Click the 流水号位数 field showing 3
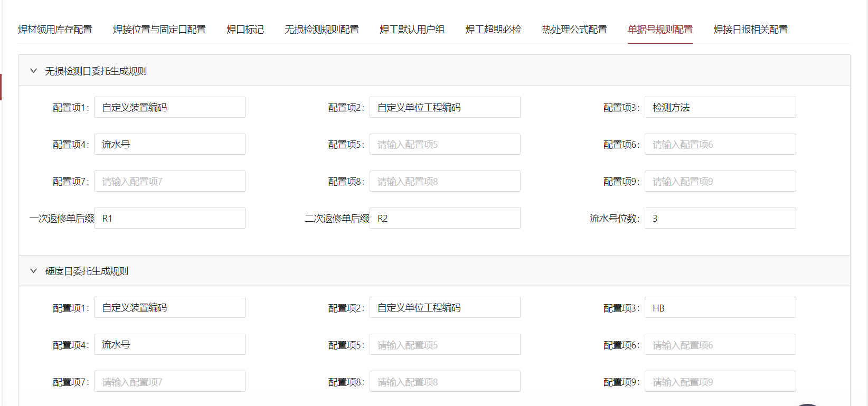868x406 pixels. [720, 218]
